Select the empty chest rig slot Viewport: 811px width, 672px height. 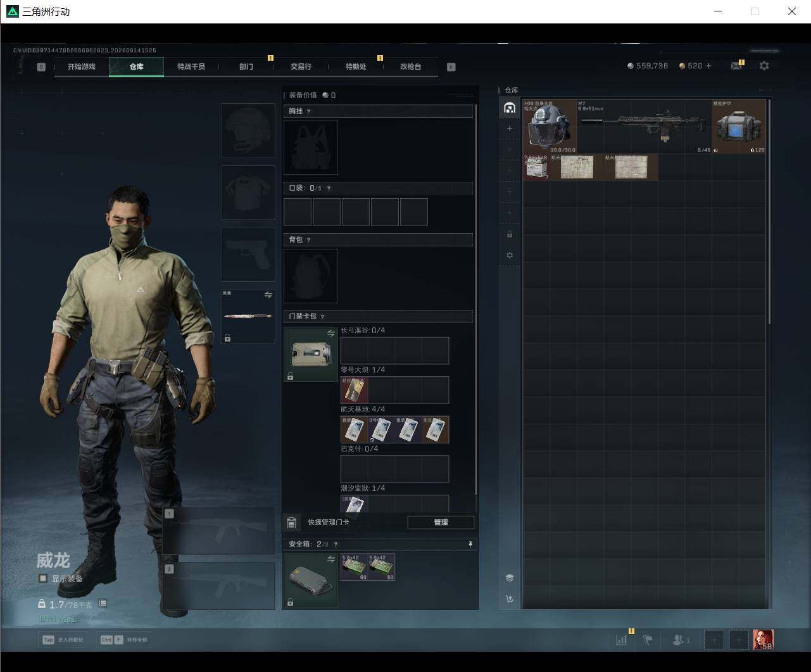(311, 148)
